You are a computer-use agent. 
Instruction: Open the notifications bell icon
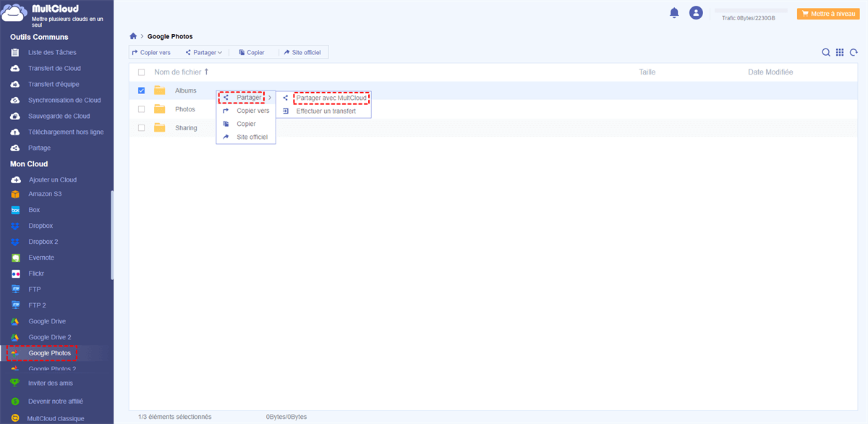click(x=674, y=13)
